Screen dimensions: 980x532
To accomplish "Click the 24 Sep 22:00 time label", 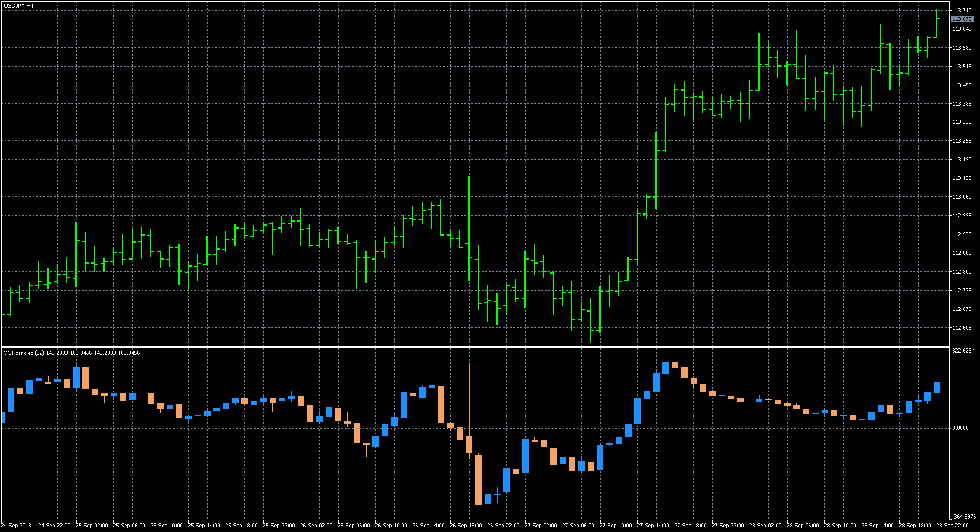I will [x=54, y=526].
